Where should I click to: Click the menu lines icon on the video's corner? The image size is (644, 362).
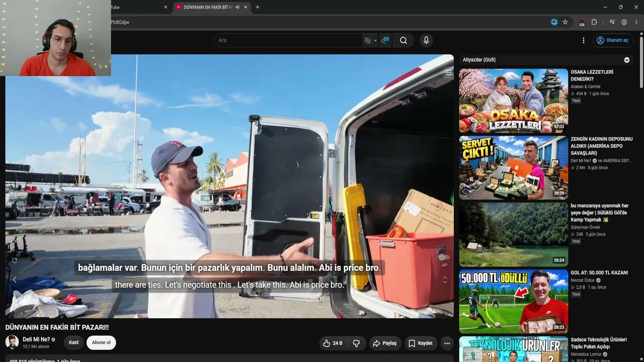click(x=449, y=73)
